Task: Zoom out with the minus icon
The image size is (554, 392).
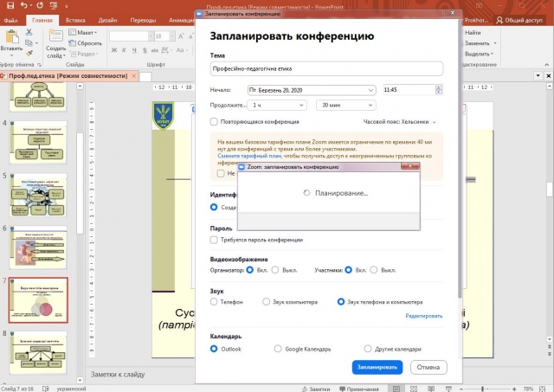Action: pyautogui.click(x=461, y=389)
